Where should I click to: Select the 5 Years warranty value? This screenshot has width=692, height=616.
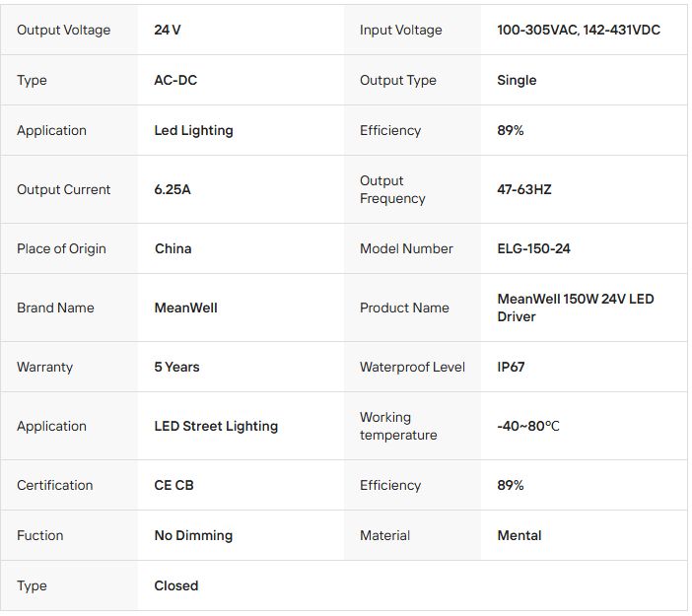pyautogui.click(x=177, y=367)
